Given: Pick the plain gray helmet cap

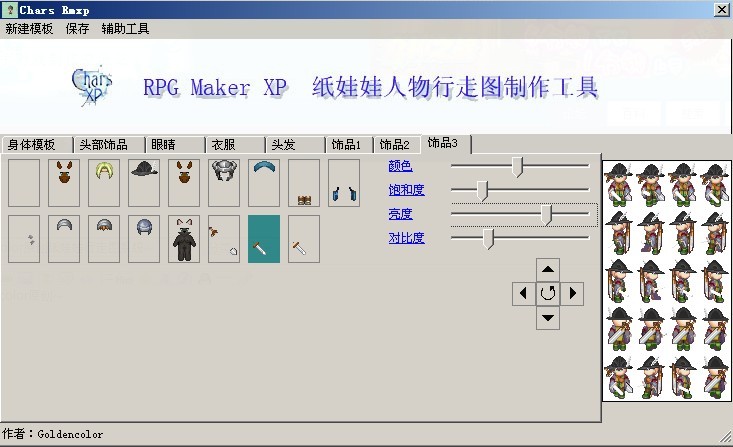Looking at the screenshot, I should 64,239.
